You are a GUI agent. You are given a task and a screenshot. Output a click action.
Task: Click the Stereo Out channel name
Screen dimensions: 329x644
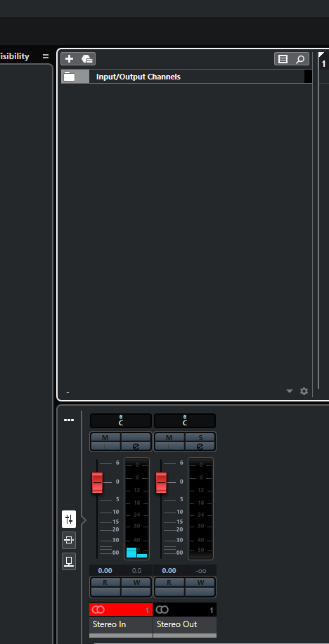[x=176, y=624]
